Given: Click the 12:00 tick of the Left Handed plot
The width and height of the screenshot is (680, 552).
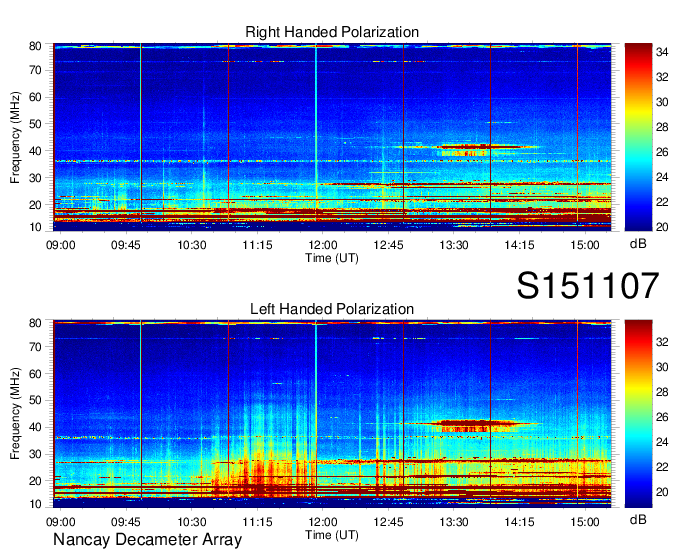Looking at the screenshot, I should pyautogui.click(x=323, y=522).
